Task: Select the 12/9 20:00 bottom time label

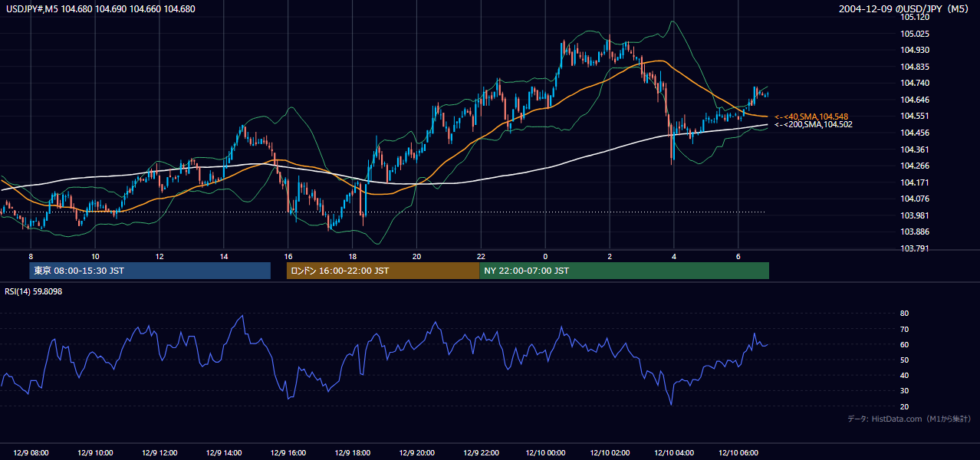Action: [x=416, y=453]
